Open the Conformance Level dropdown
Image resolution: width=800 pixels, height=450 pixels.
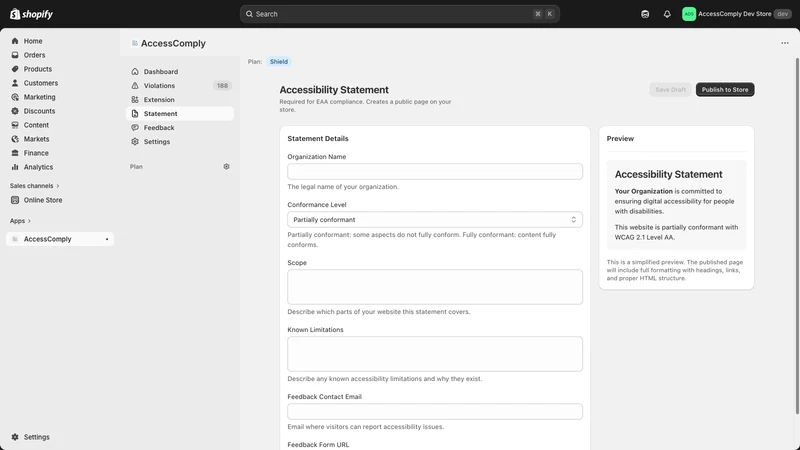(x=435, y=220)
